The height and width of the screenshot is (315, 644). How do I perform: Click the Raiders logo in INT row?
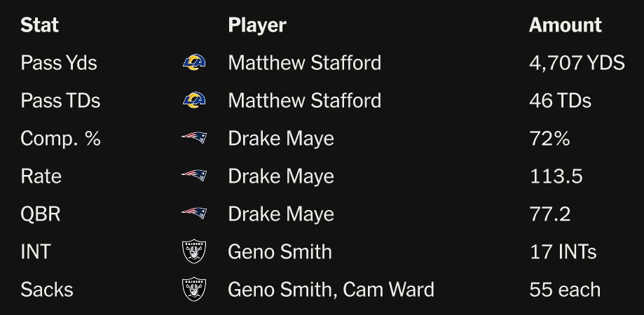click(194, 251)
